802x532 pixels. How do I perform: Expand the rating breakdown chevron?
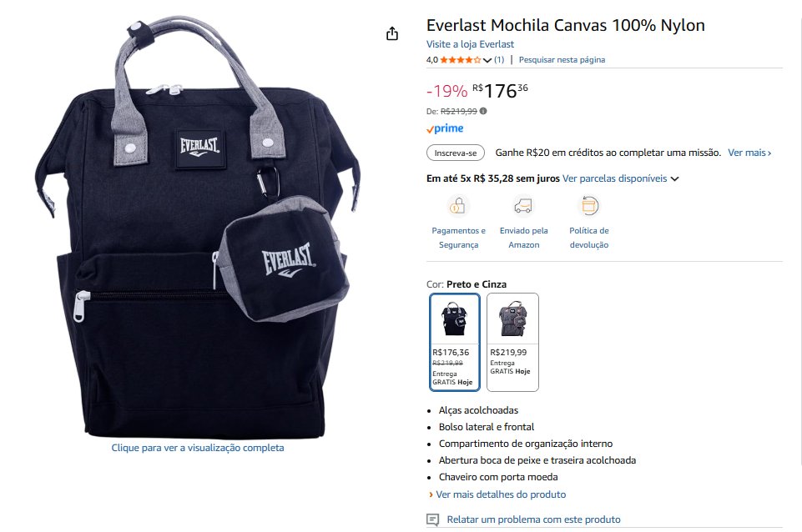click(487, 60)
